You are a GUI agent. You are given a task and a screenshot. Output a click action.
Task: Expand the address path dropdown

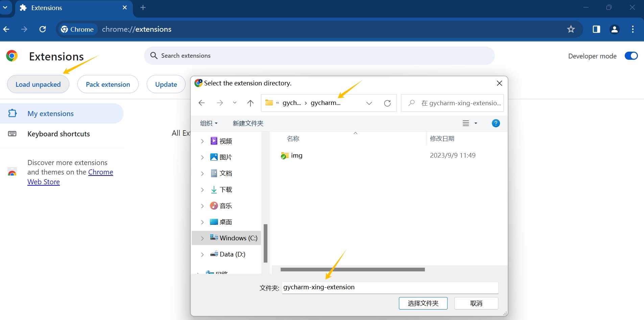click(369, 103)
